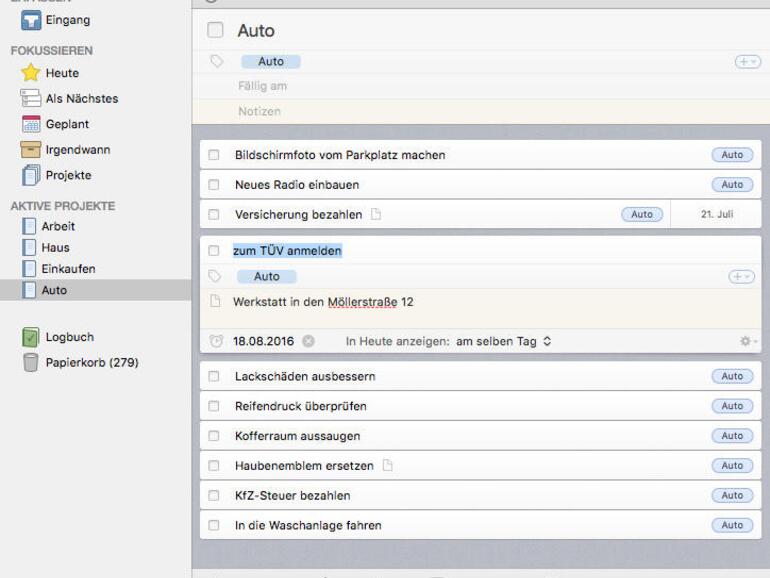Select the Einkaufen project in sidebar
This screenshot has width=770, height=578.
(x=68, y=269)
